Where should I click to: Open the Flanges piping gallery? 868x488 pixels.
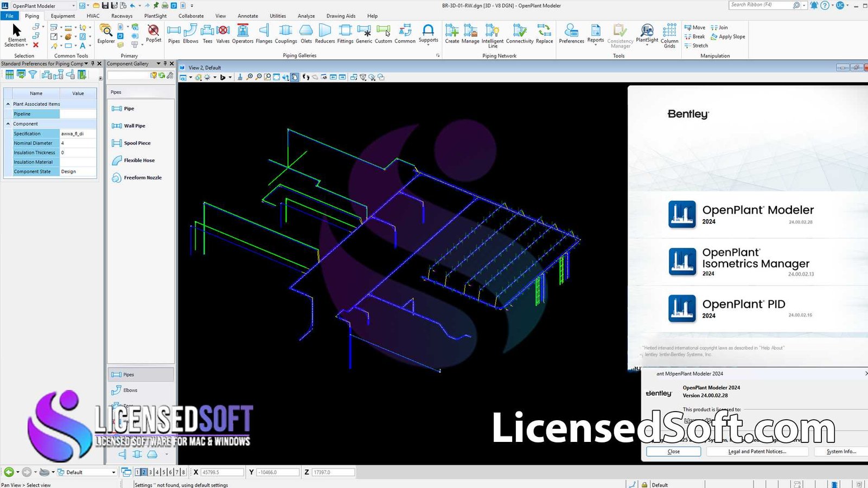coord(264,34)
